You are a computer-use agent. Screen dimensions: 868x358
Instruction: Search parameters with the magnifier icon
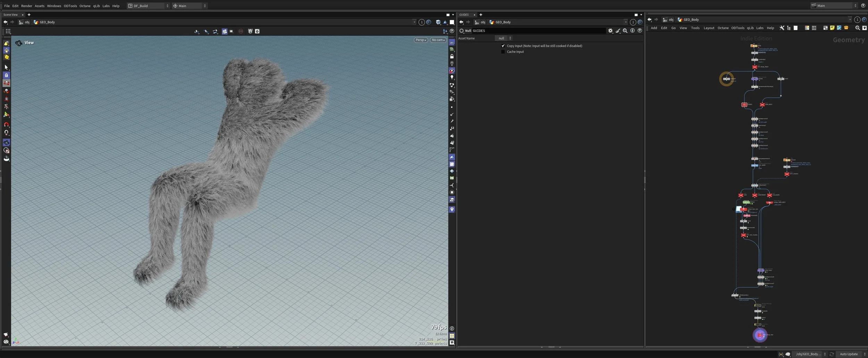pyautogui.click(x=625, y=31)
